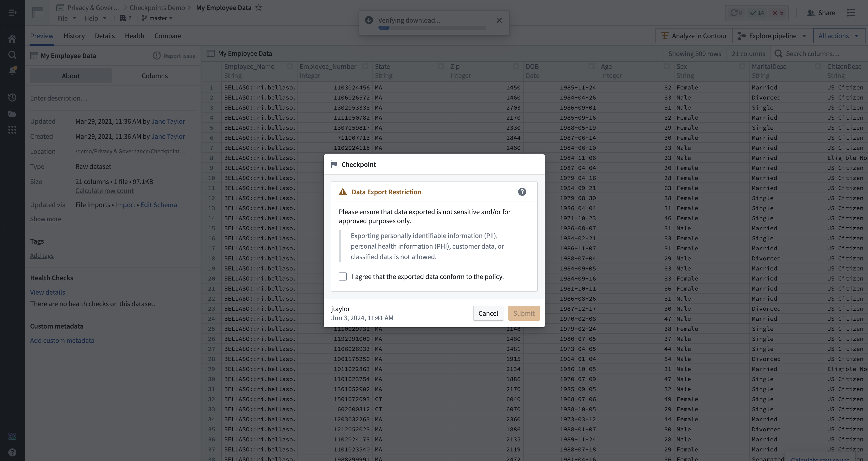Switch to the Compare tab
Viewport: 868px width, 461px height.
168,36
